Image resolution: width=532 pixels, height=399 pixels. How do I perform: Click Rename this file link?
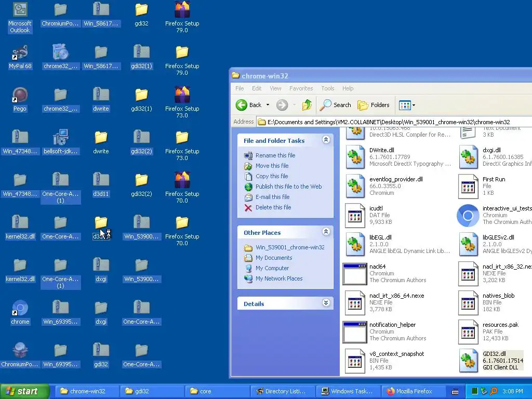[x=275, y=155]
